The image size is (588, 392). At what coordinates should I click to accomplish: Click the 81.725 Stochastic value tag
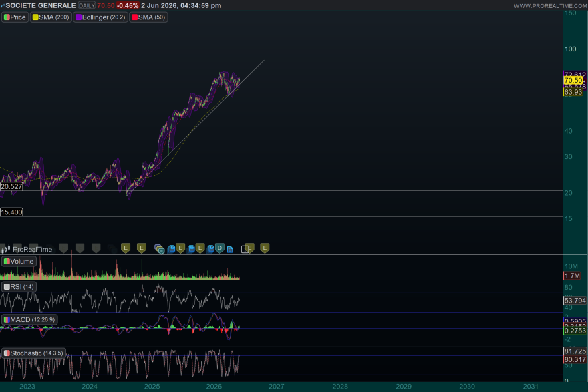click(x=575, y=351)
